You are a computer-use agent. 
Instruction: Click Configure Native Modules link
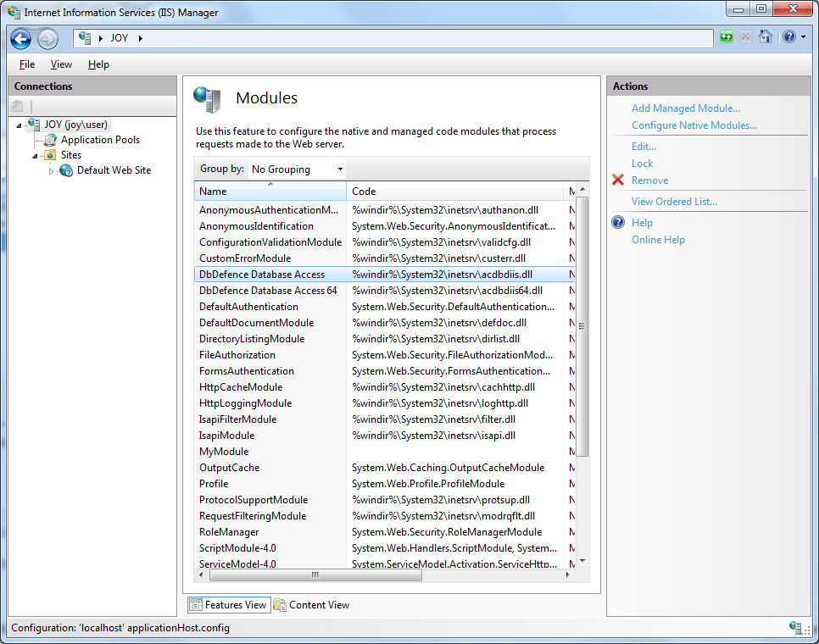(x=694, y=125)
